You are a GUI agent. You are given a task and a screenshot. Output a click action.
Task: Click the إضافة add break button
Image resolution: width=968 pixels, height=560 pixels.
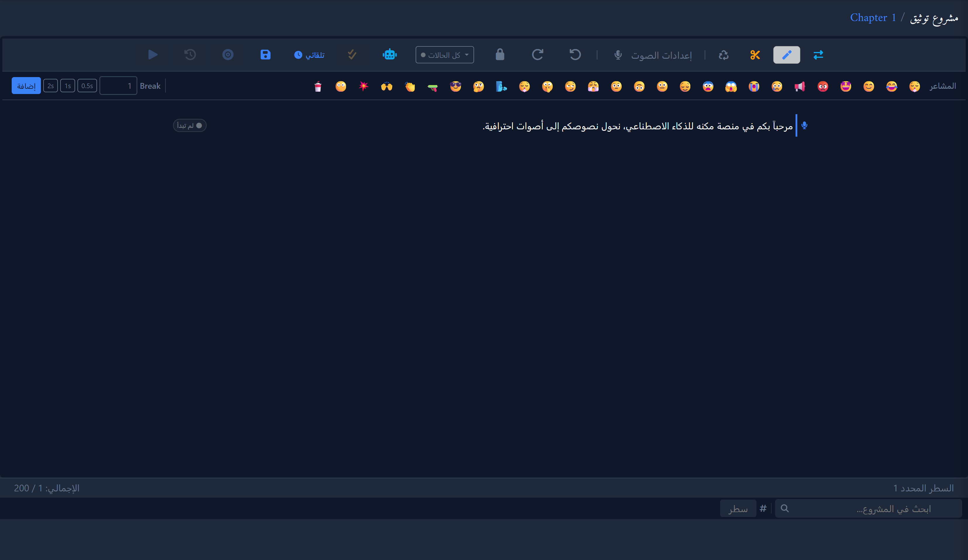pyautogui.click(x=26, y=86)
